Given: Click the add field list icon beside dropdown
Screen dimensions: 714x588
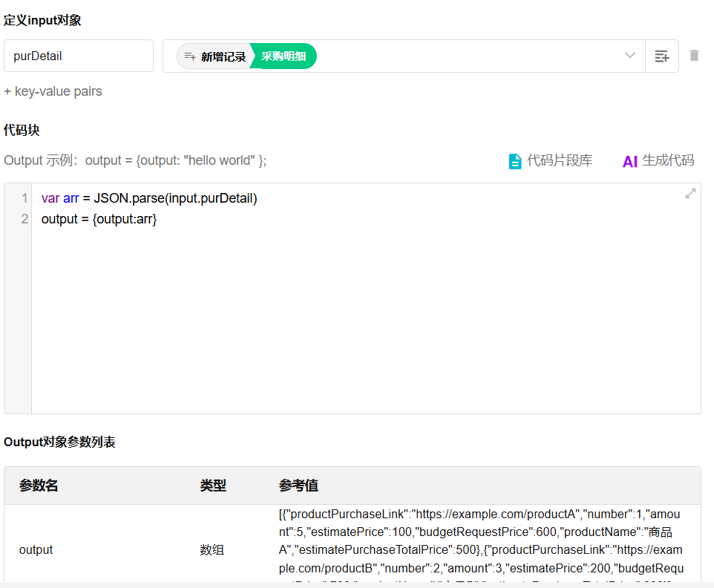Looking at the screenshot, I should [661, 56].
